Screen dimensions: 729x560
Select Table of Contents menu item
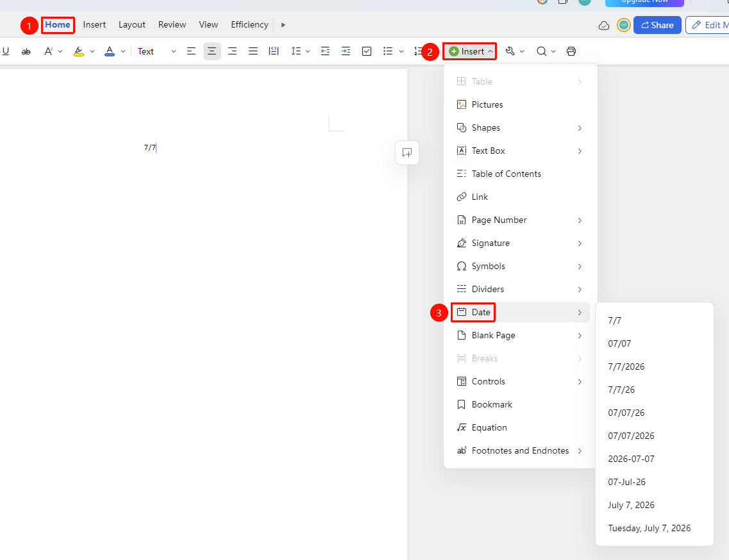(519, 174)
